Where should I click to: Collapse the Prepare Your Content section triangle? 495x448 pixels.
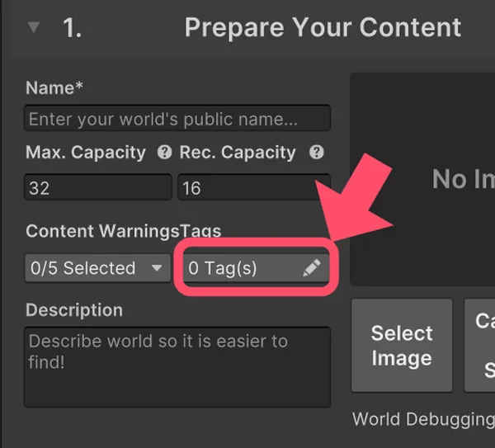[x=34, y=27]
